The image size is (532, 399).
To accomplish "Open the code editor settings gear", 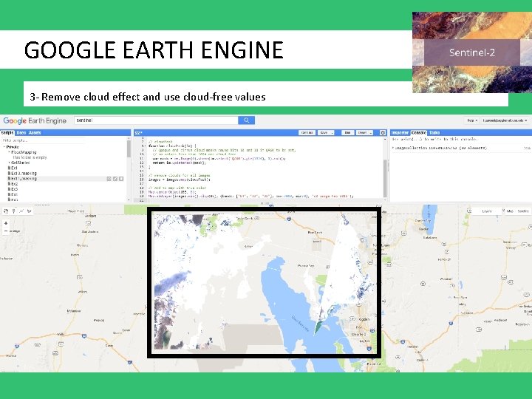I will pyautogui.click(x=383, y=133).
